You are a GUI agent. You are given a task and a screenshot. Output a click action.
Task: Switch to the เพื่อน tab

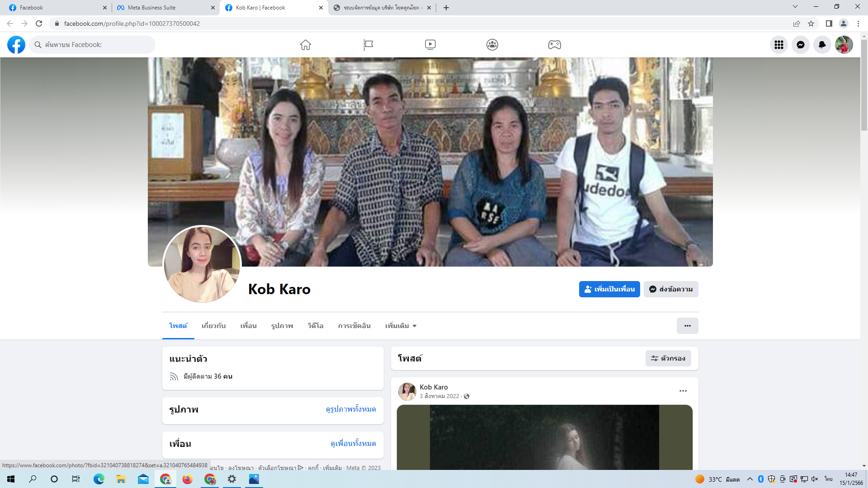tap(248, 326)
